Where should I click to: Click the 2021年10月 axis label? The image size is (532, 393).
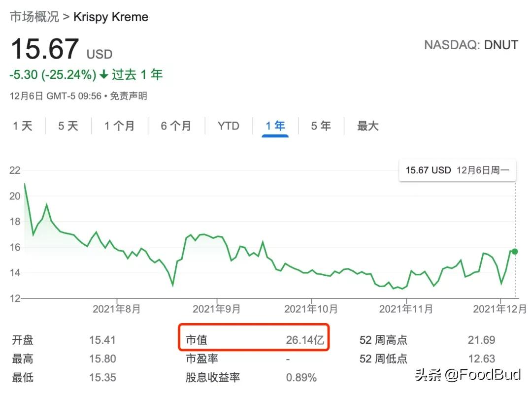(311, 309)
